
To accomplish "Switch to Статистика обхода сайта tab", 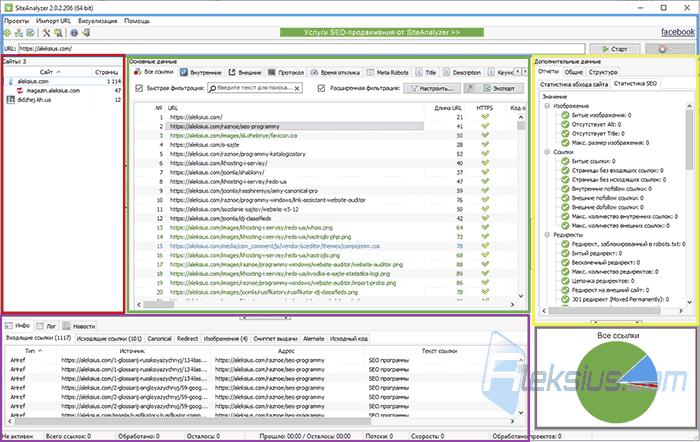I will (x=574, y=84).
